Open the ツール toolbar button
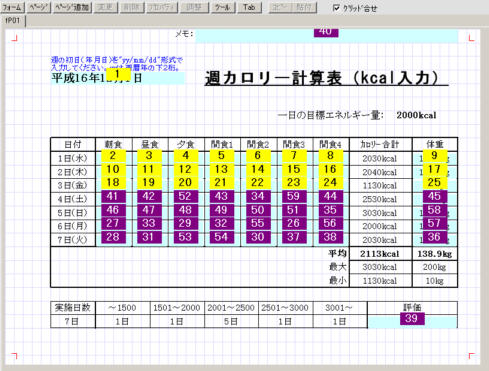Screen dimensions: 489x371 (223, 7)
